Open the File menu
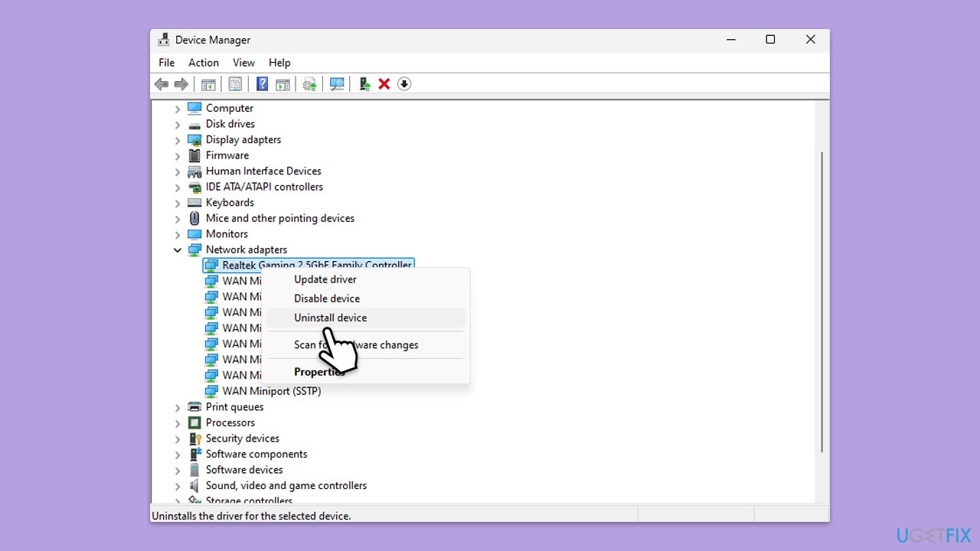 pyautogui.click(x=166, y=63)
